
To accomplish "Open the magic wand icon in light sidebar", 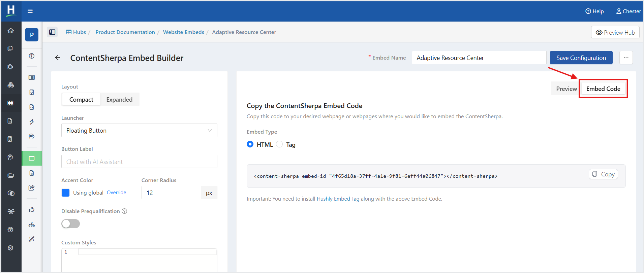I will click(32, 239).
